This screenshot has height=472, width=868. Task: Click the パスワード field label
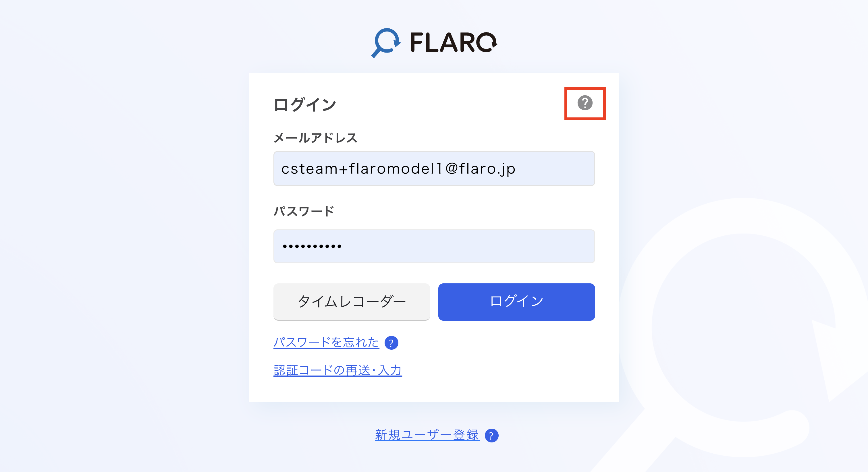(304, 212)
